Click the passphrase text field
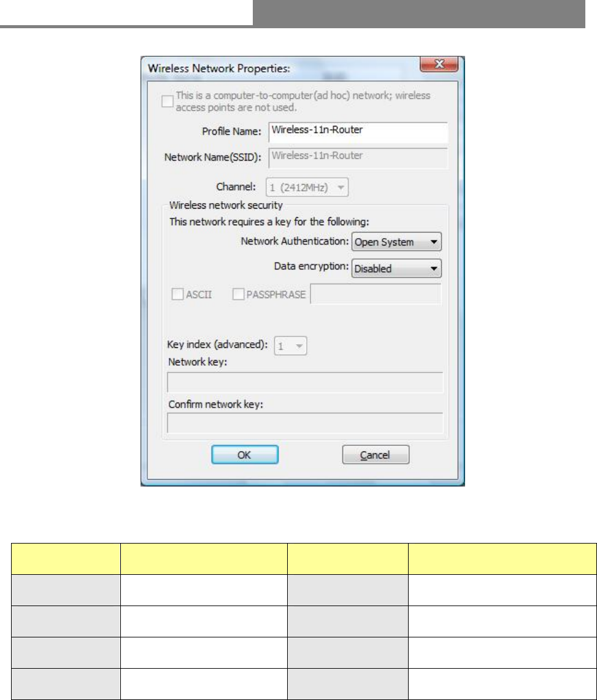Image resolution: width=597 pixels, height=700 pixels. click(376, 294)
